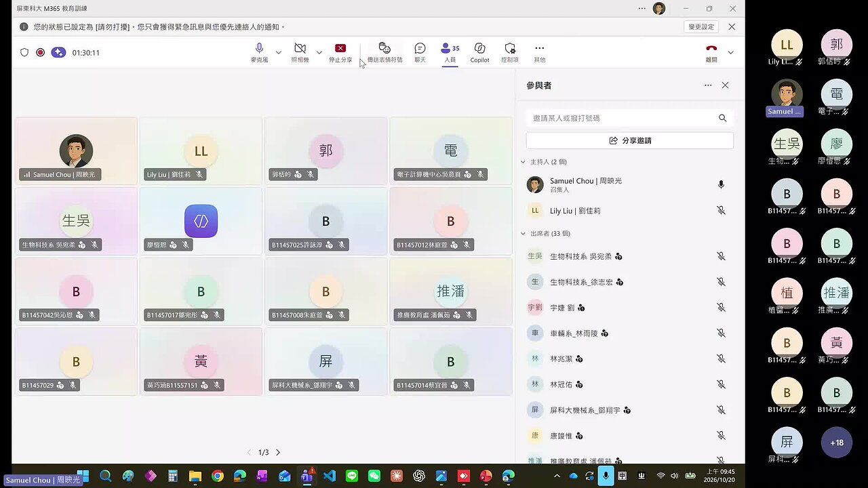The image size is (868, 488).
Task: Open the control (控制項) options
Action: coord(510,52)
